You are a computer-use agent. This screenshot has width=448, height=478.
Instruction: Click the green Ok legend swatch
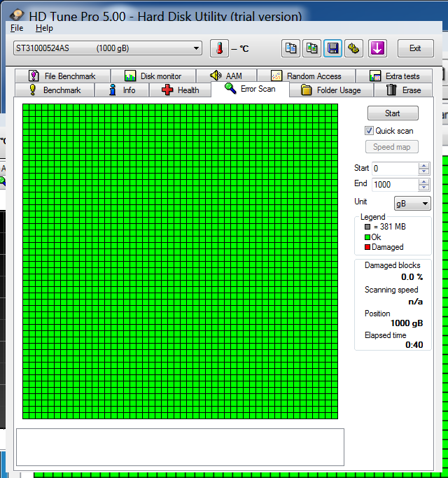click(367, 237)
